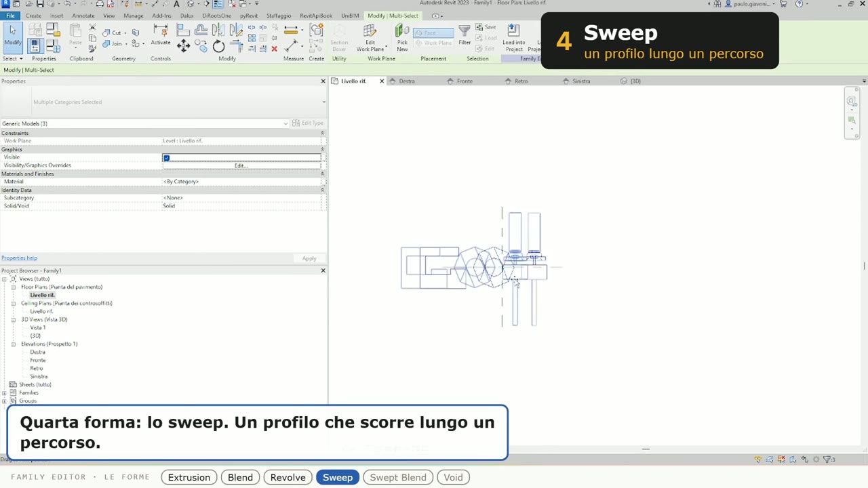This screenshot has width=868, height=488.
Task: Click the Offset tool icon
Action: tap(201, 29)
